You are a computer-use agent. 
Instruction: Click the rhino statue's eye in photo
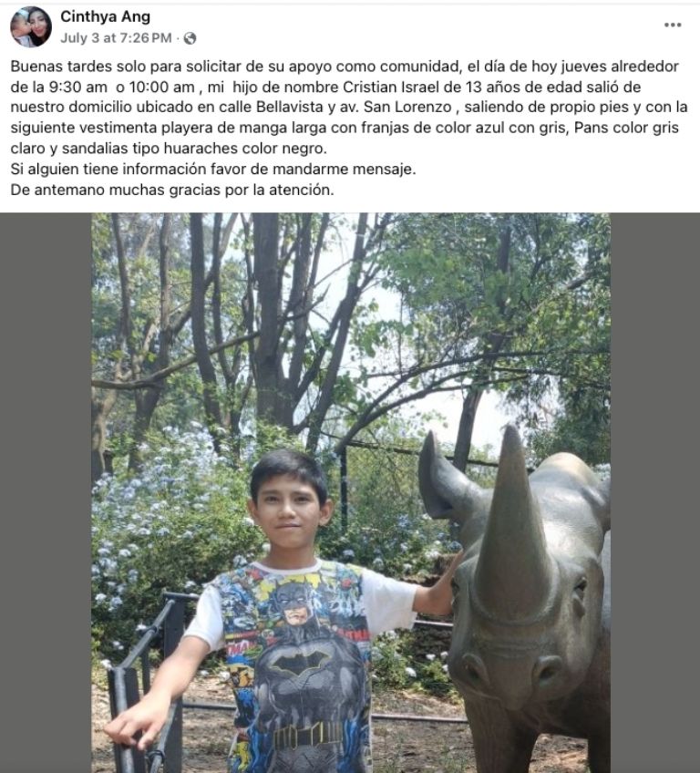pos(581,588)
